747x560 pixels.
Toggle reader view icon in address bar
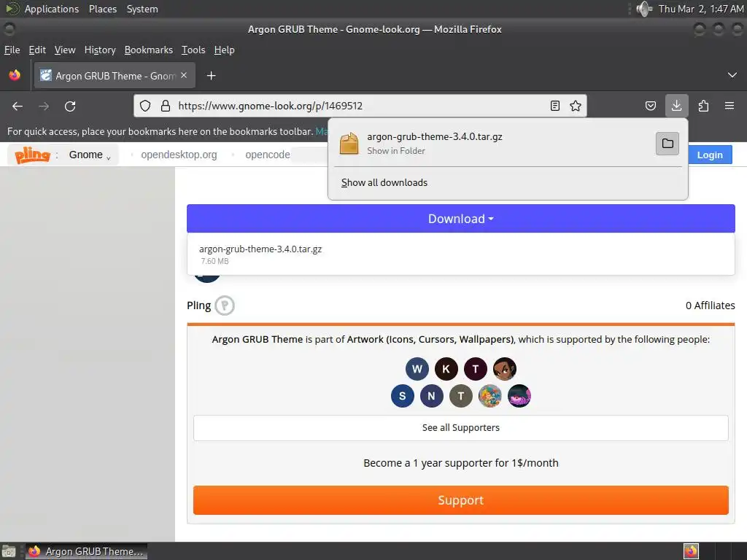point(555,106)
